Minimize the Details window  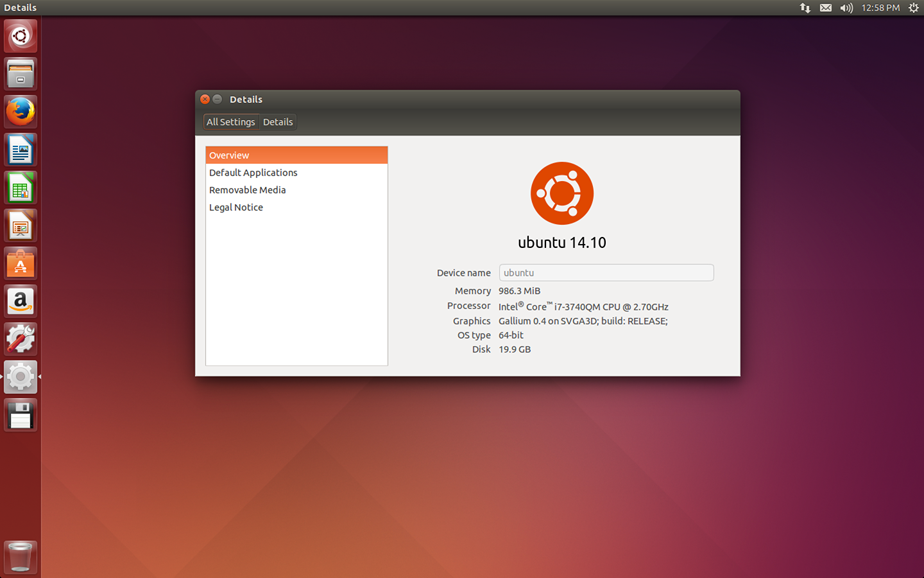[x=218, y=99]
